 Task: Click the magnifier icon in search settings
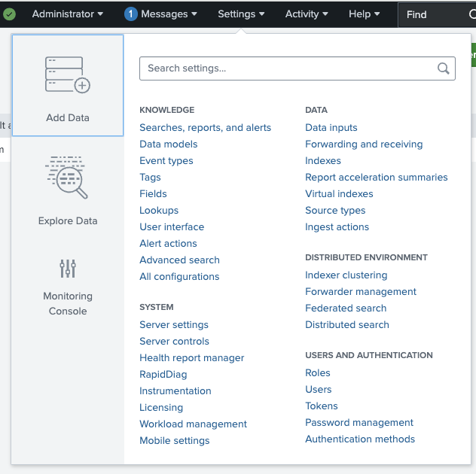(444, 68)
